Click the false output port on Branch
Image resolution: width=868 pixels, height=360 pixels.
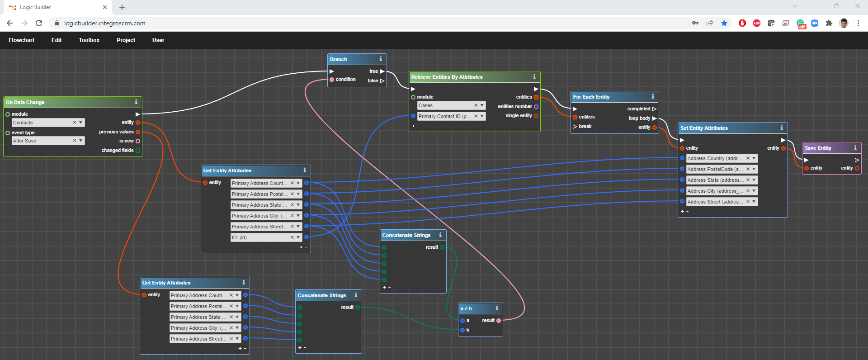(x=382, y=81)
